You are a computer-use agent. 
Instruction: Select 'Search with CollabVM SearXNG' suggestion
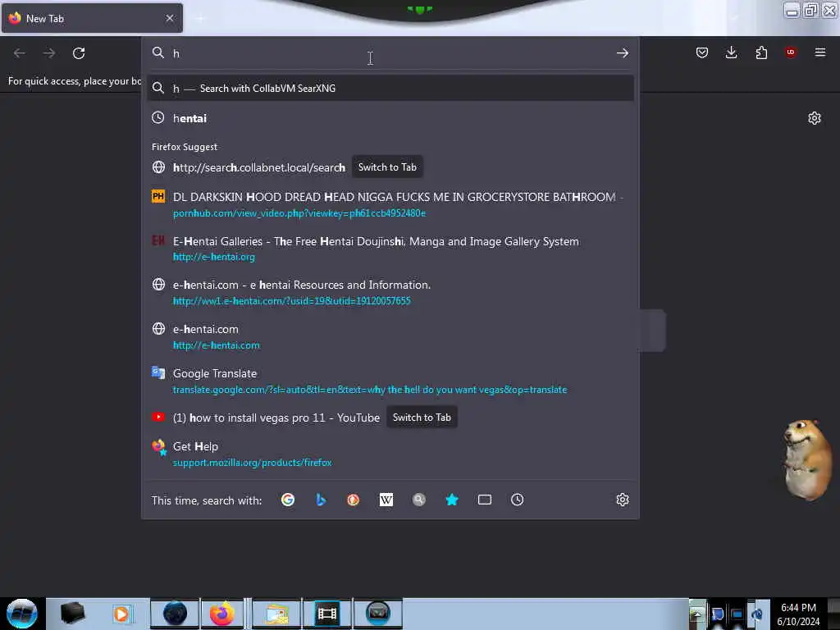390,89
